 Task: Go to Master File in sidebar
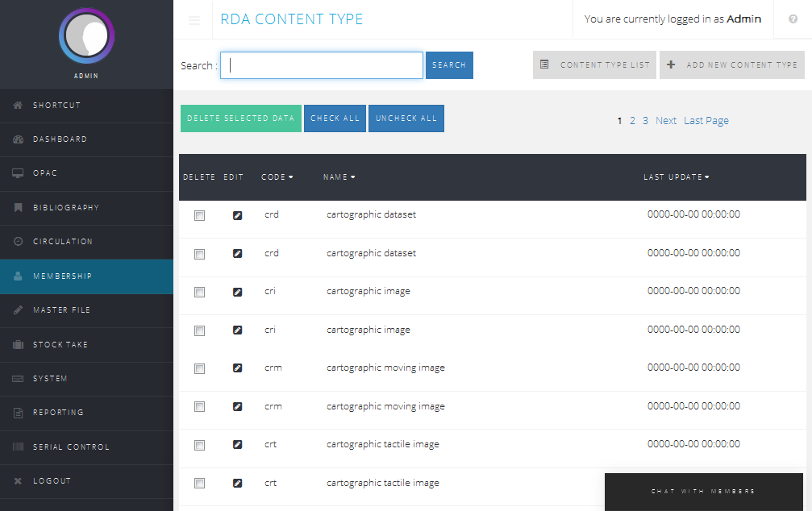point(61,310)
